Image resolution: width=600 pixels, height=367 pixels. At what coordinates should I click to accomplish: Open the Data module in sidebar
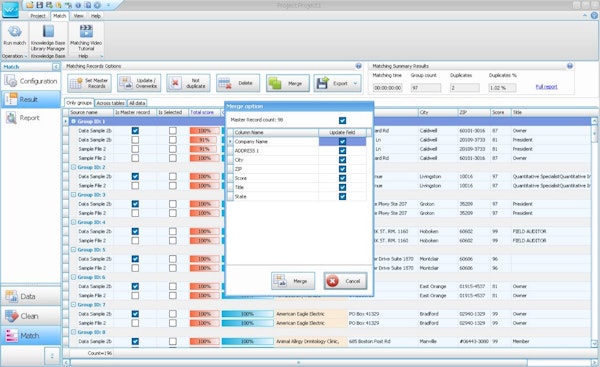point(31,296)
